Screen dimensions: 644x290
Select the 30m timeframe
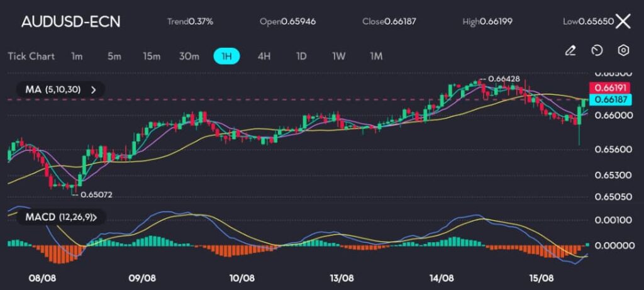click(x=189, y=56)
